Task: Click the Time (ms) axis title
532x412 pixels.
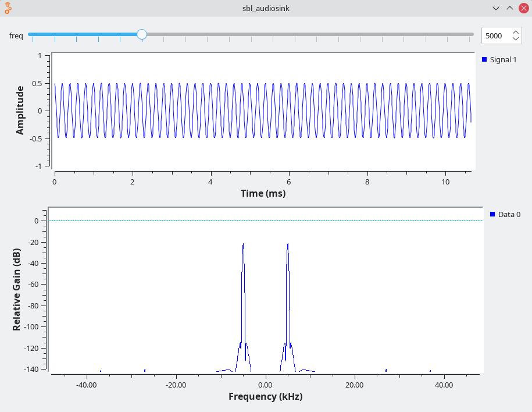Action: click(263, 193)
